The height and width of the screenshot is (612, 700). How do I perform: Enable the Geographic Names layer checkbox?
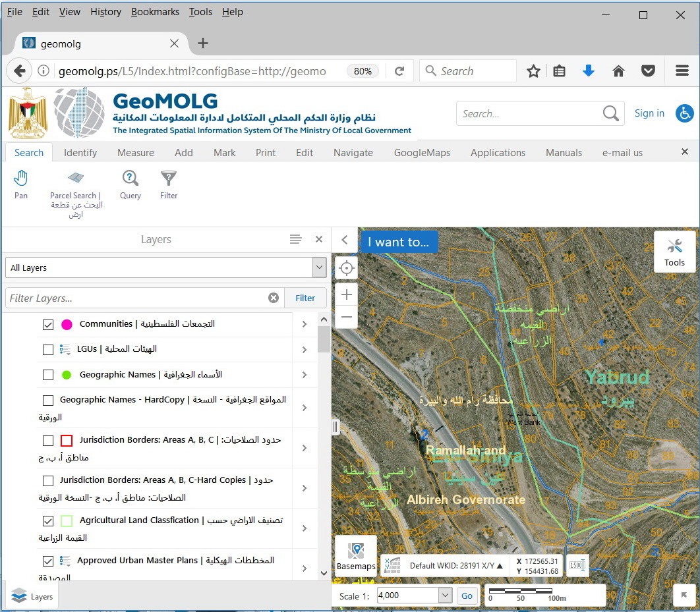pos(47,375)
